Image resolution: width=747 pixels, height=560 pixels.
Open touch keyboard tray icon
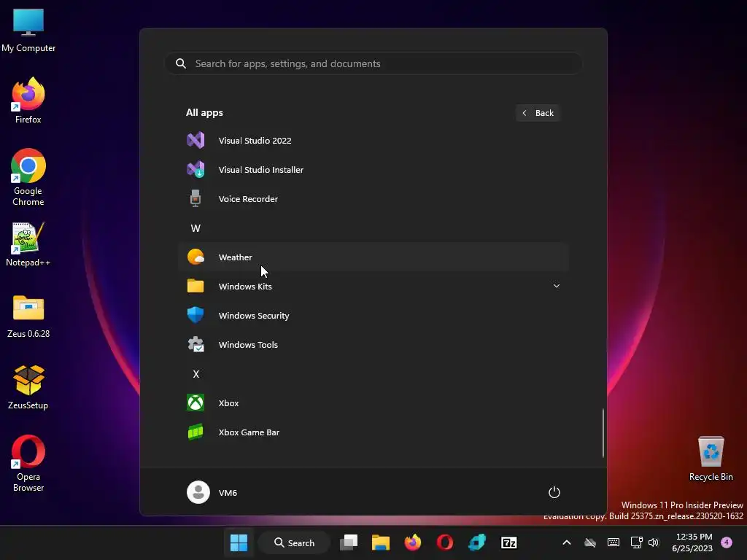[613, 542]
